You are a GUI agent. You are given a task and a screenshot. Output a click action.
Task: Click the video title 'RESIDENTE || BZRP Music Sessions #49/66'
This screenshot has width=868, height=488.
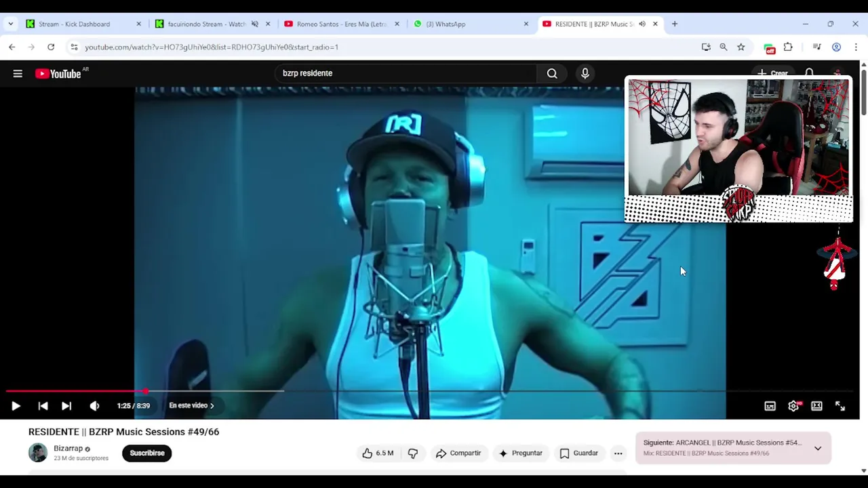click(x=123, y=432)
